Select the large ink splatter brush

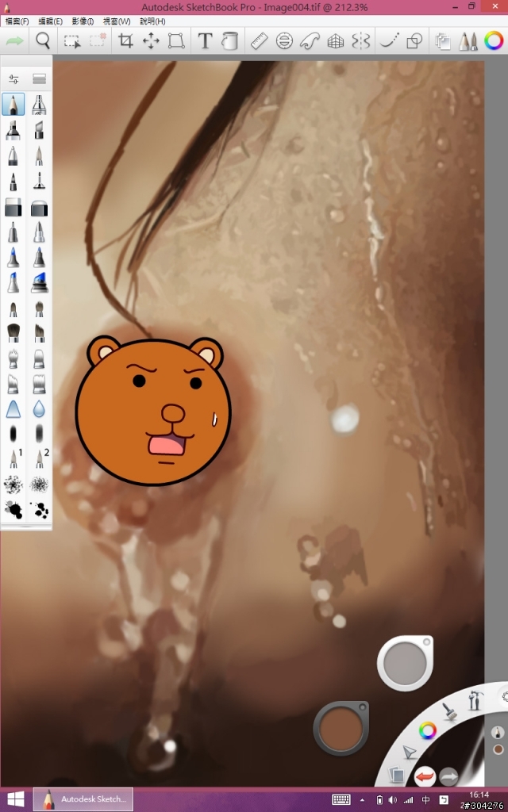click(13, 510)
